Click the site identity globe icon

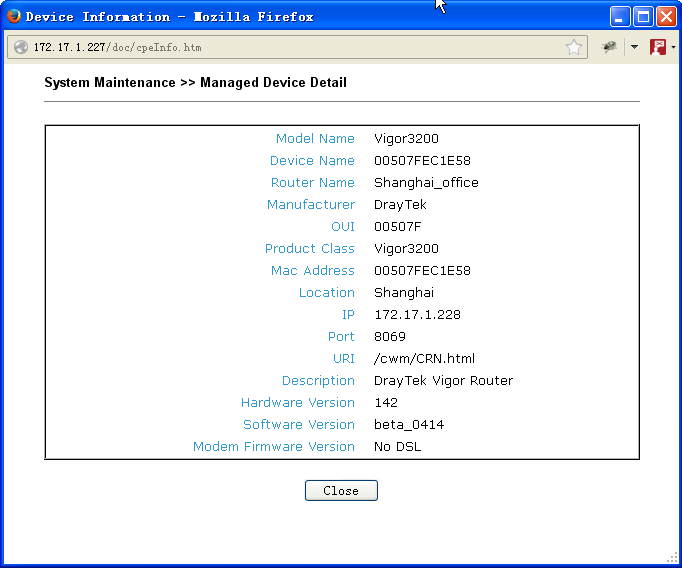click(x=20, y=47)
